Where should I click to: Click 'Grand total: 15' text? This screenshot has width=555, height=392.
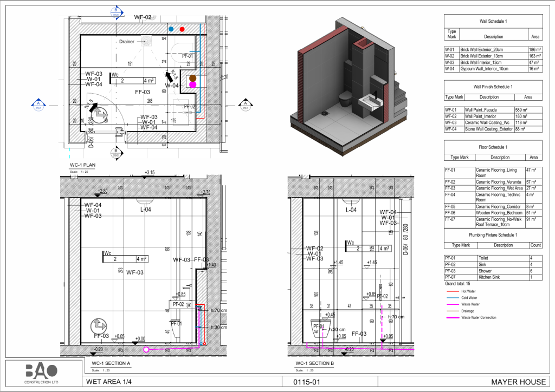457,284
